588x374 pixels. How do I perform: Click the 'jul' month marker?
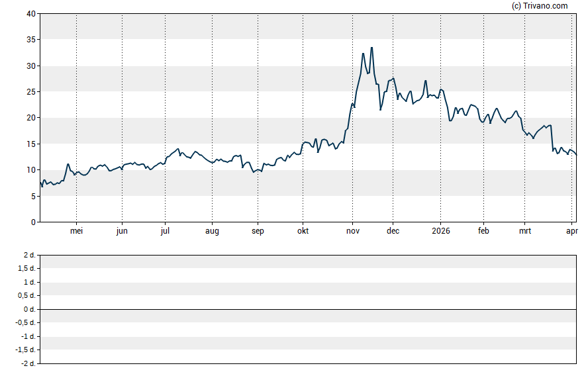pos(166,231)
